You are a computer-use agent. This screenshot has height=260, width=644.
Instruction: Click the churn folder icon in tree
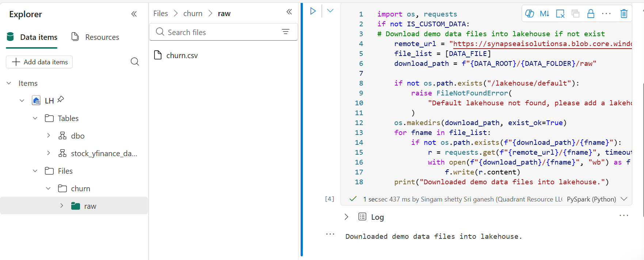click(x=62, y=188)
